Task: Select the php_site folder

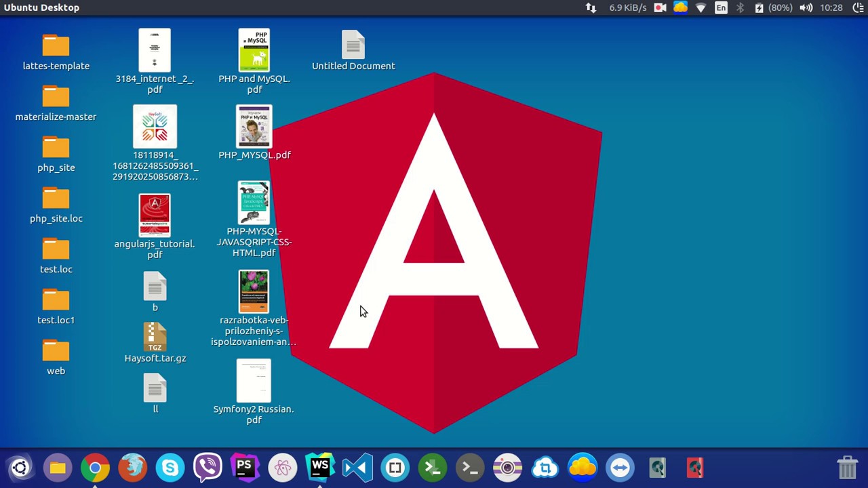Action: [56, 155]
